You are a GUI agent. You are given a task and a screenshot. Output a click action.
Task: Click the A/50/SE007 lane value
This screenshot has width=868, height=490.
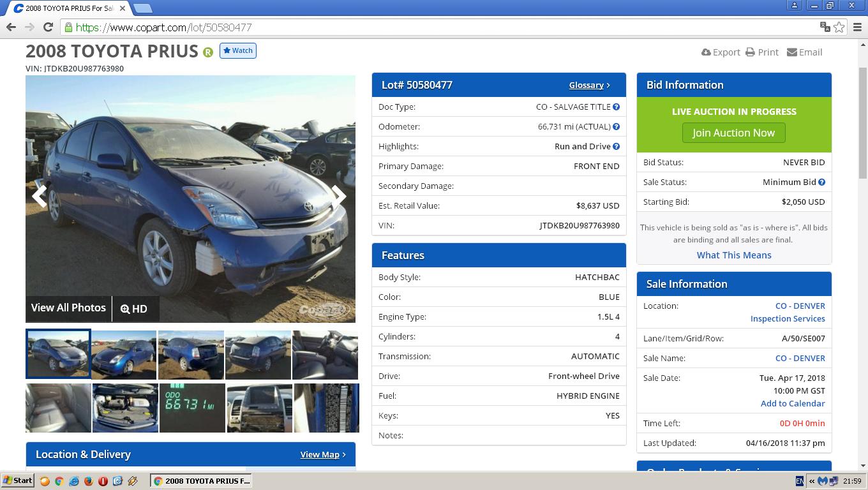pyautogui.click(x=804, y=339)
